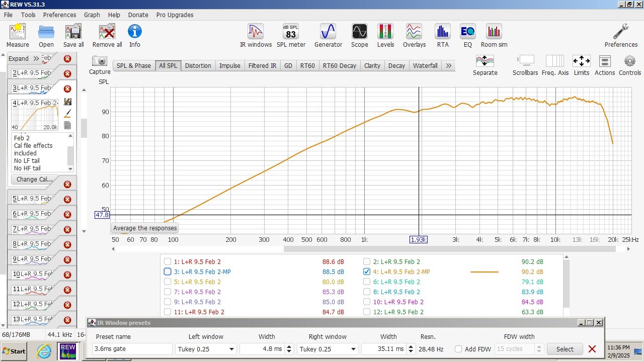Open the Left window type dropdown
Viewport: 644px width, 362px height.
click(206, 349)
